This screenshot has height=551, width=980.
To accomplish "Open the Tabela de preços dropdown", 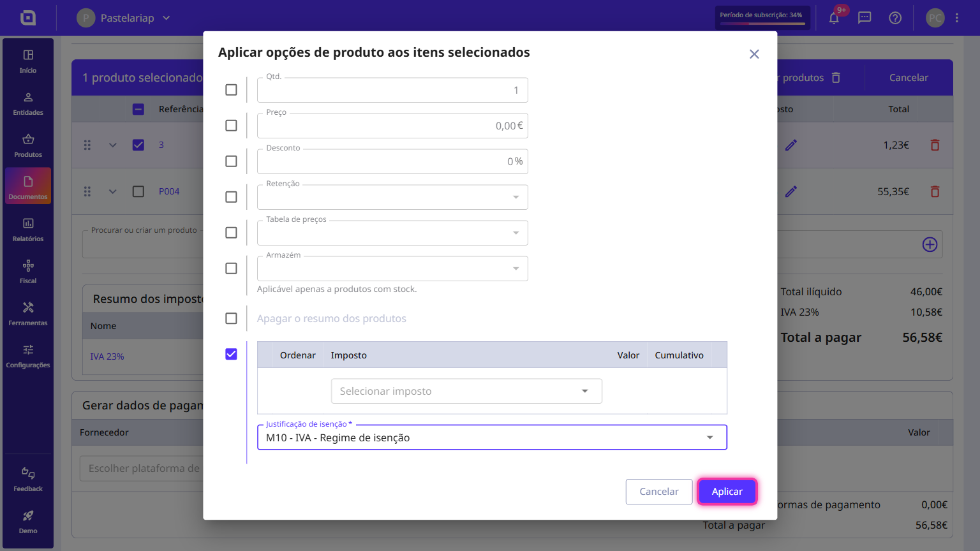I will tap(392, 233).
